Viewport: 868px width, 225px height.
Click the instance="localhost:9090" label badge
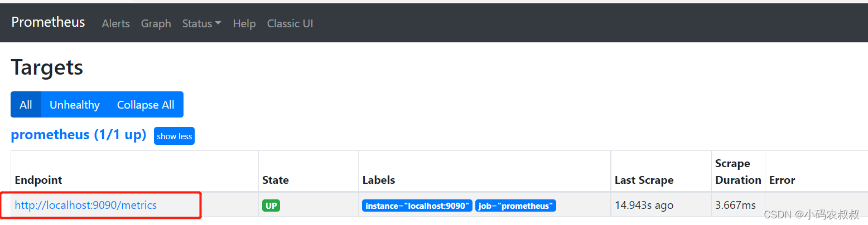tap(417, 206)
